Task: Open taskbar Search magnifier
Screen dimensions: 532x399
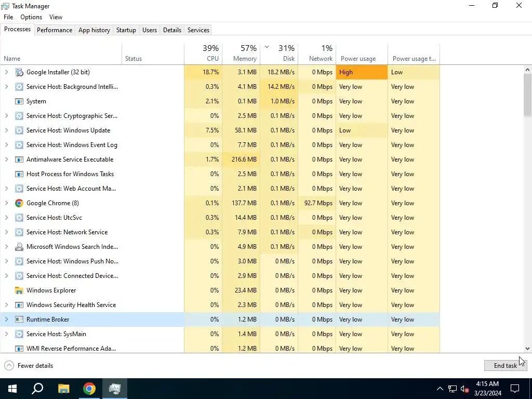Action: [37, 389]
